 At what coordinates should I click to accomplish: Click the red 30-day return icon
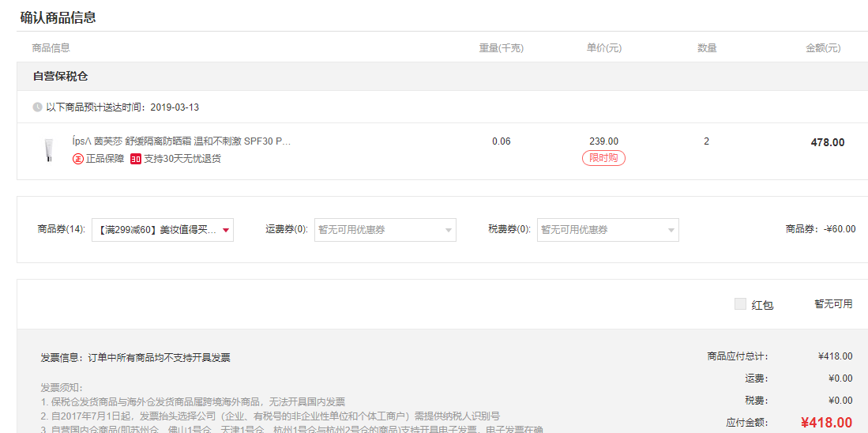tap(136, 159)
